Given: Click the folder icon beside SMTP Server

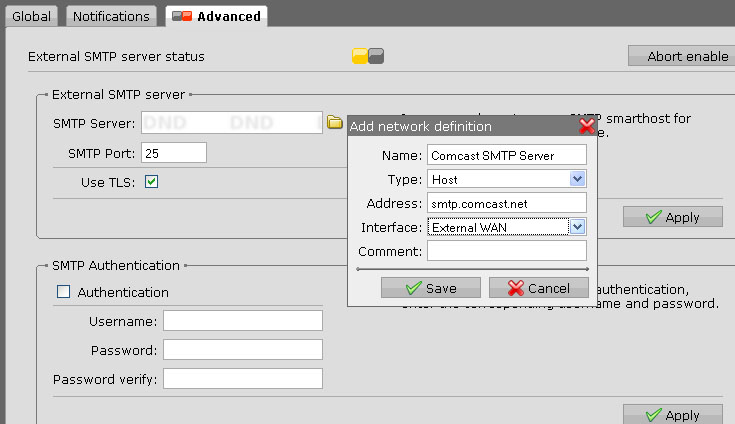Looking at the screenshot, I should pos(335,122).
